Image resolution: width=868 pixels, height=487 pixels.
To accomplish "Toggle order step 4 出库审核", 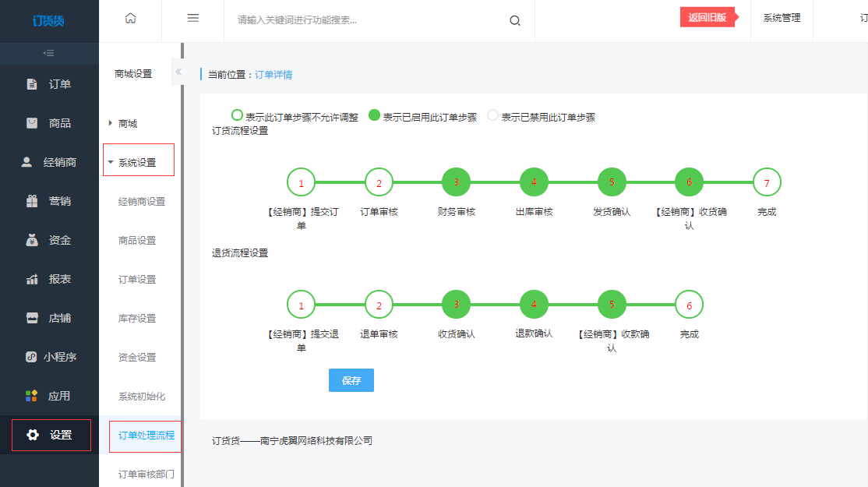I will 534,182.
